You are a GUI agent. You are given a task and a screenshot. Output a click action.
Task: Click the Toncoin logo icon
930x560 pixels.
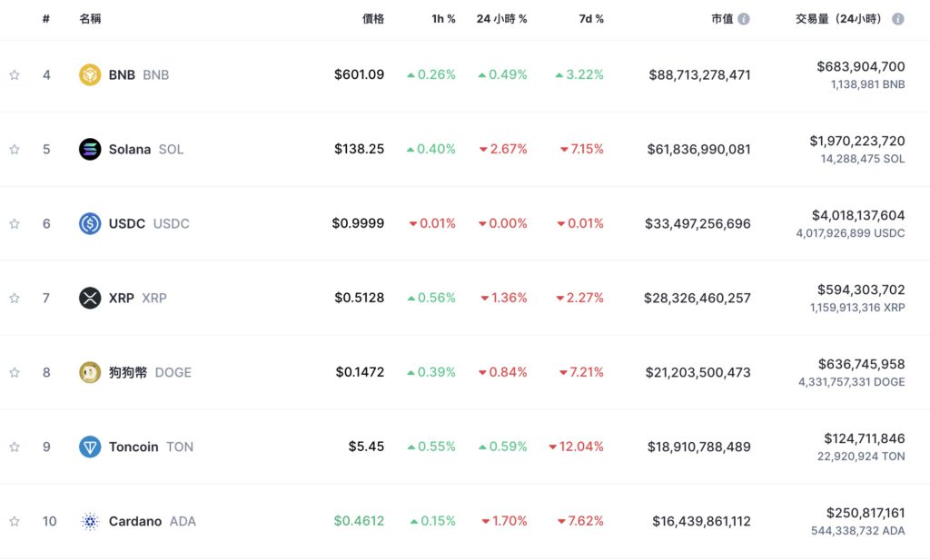point(90,447)
